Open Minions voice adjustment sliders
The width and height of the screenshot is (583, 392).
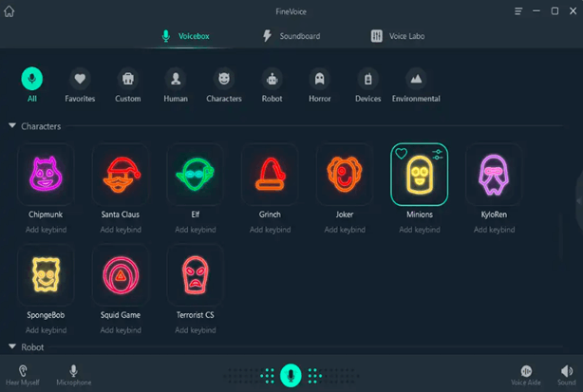(437, 154)
